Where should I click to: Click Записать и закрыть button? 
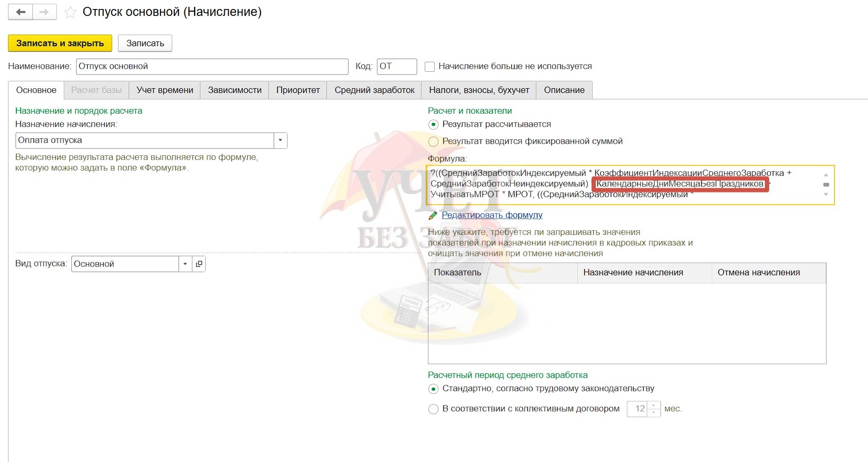click(x=60, y=43)
